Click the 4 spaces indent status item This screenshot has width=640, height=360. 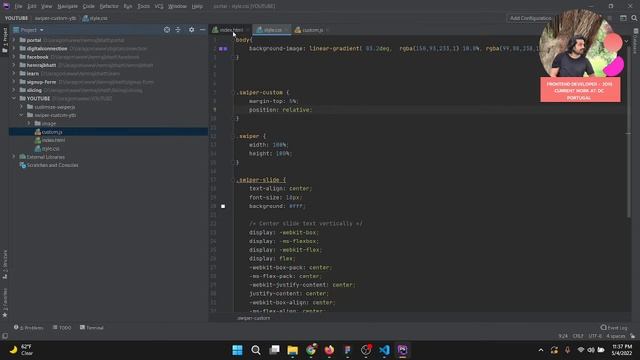tap(616, 336)
